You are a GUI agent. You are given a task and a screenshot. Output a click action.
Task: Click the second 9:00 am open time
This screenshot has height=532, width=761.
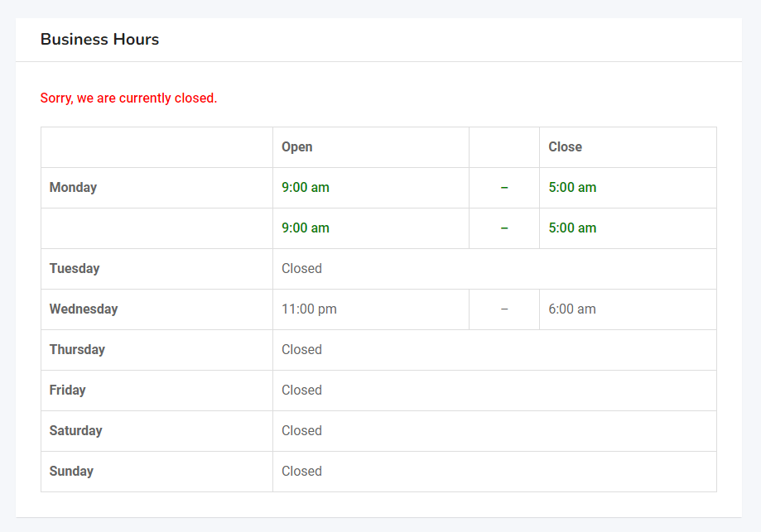(305, 228)
